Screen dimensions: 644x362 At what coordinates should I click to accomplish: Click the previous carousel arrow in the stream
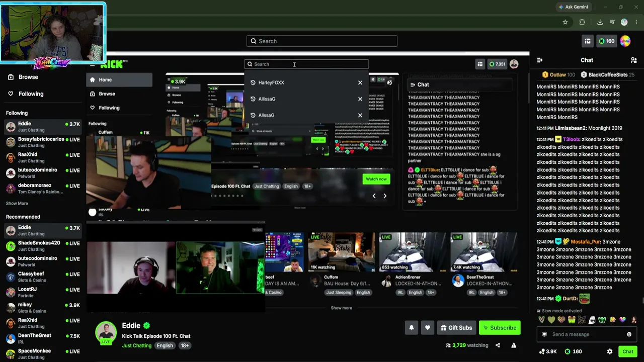point(374,196)
